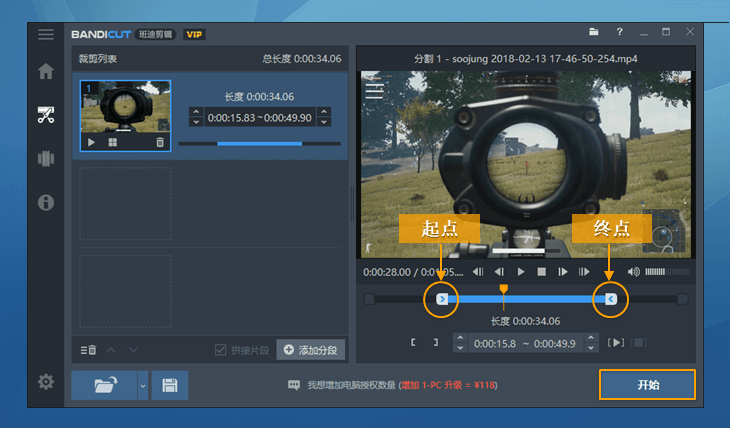Click the timeline start slider knob
The height and width of the screenshot is (428, 730).
pos(369,299)
